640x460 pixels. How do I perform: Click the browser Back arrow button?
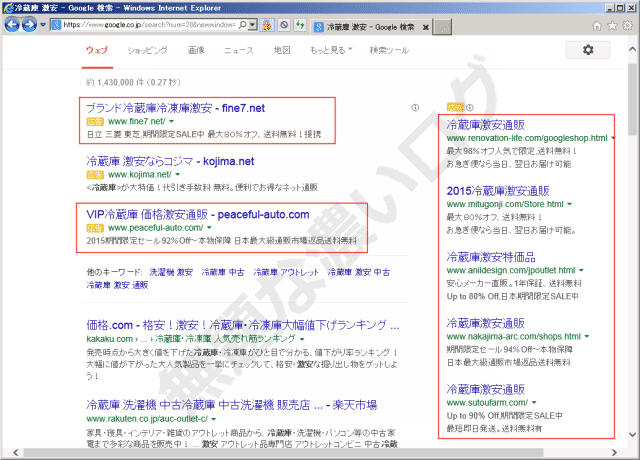pos(12,25)
